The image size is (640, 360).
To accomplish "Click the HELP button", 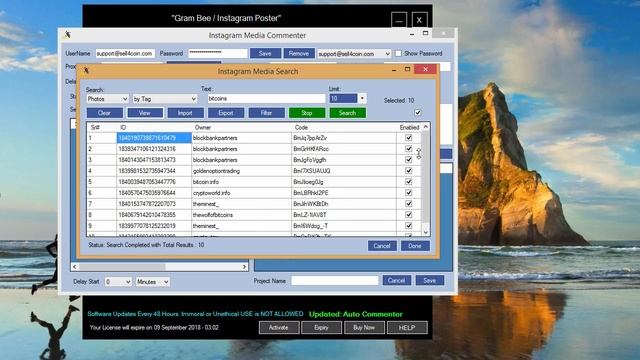I will coord(407,327).
